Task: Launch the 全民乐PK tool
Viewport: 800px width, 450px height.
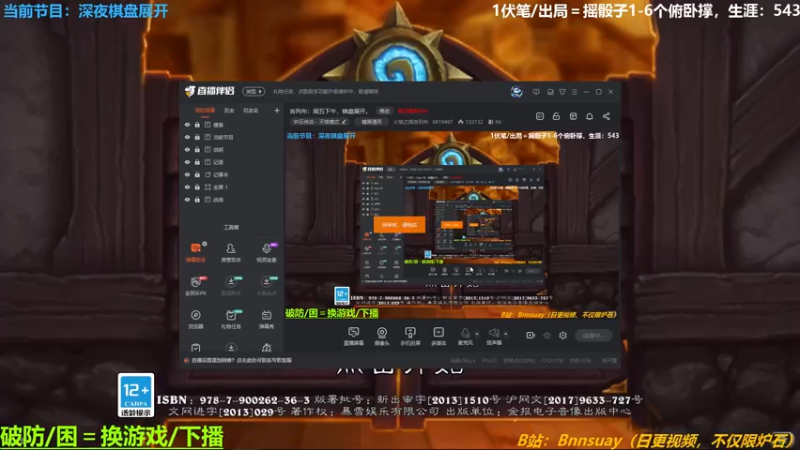Action: click(195, 286)
